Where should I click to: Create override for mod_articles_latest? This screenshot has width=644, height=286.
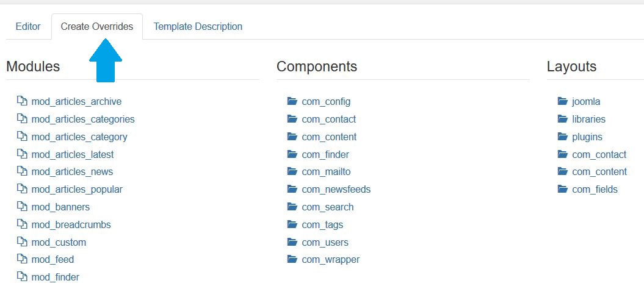(72, 154)
